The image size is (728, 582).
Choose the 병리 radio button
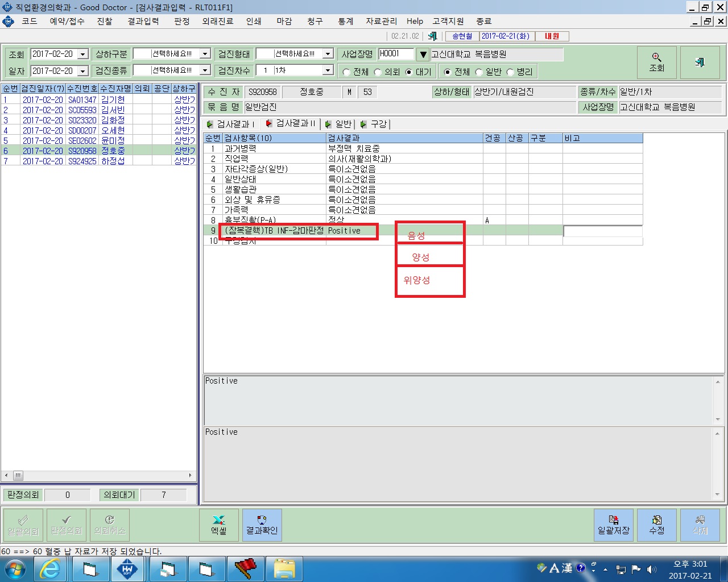(x=510, y=72)
